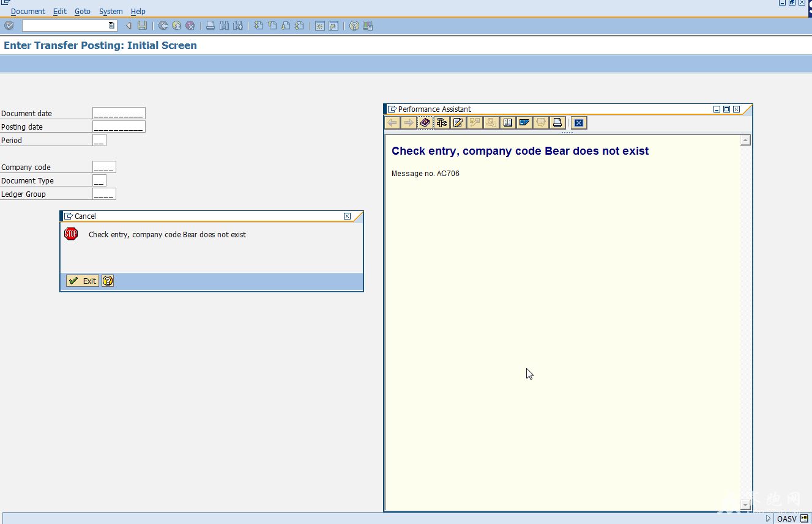Maximize the Performance Assistant window
This screenshot has width=812, height=524.
point(726,109)
